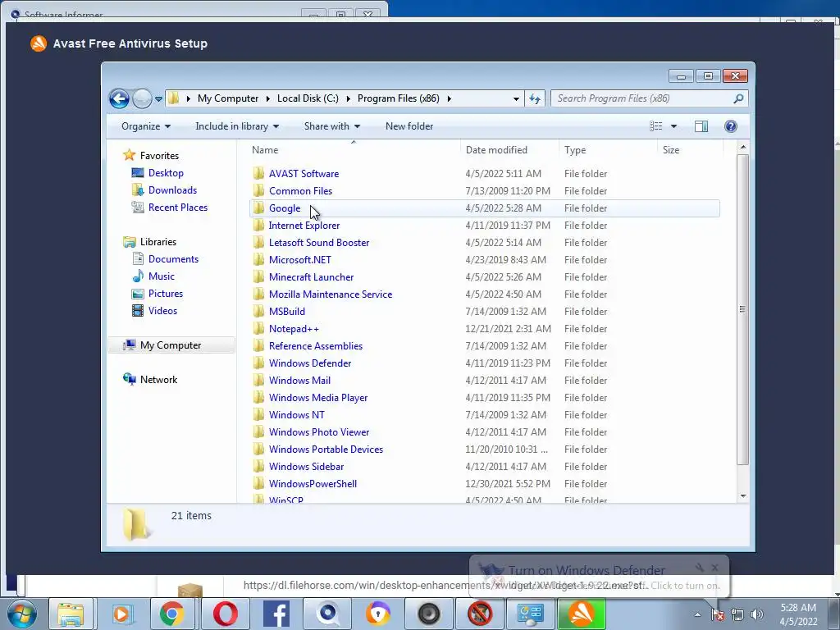The height and width of the screenshot is (630, 840).
Task: Open Desktop in Favorites
Action: 166,173
